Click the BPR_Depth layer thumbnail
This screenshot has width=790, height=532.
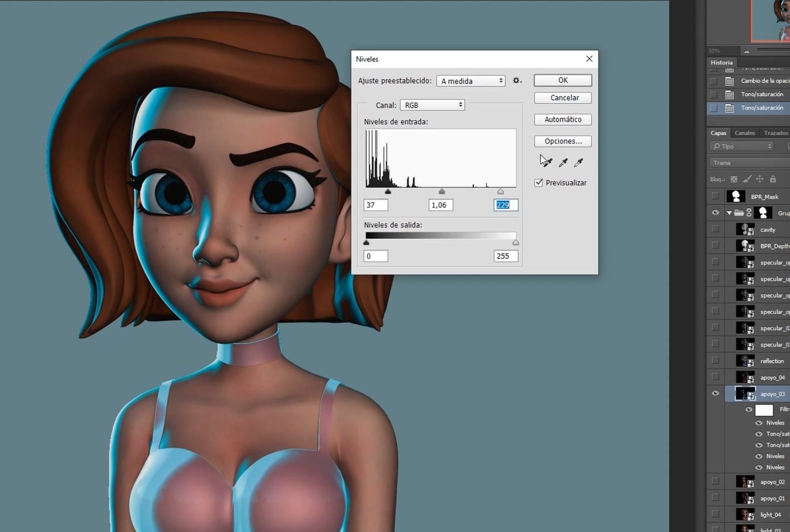coord(745,246)
